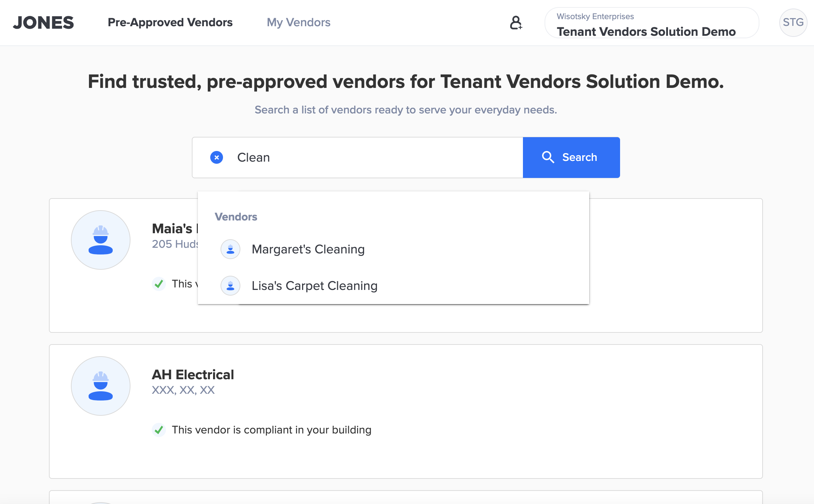Click the subtitle Search a list of vendors
The width and height of the screenshot is (814, 504).
coord(406,110)
